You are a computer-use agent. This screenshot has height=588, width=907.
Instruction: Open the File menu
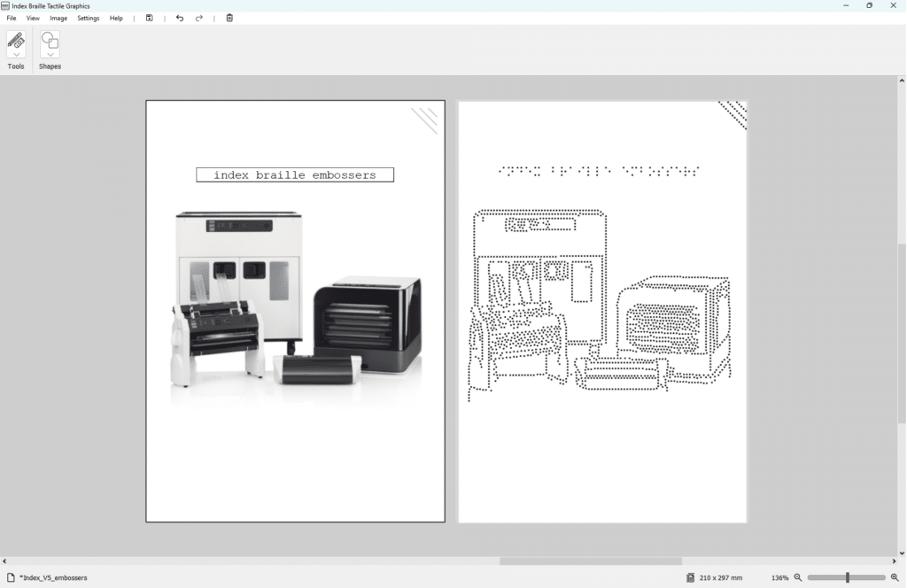pos(12,18)
